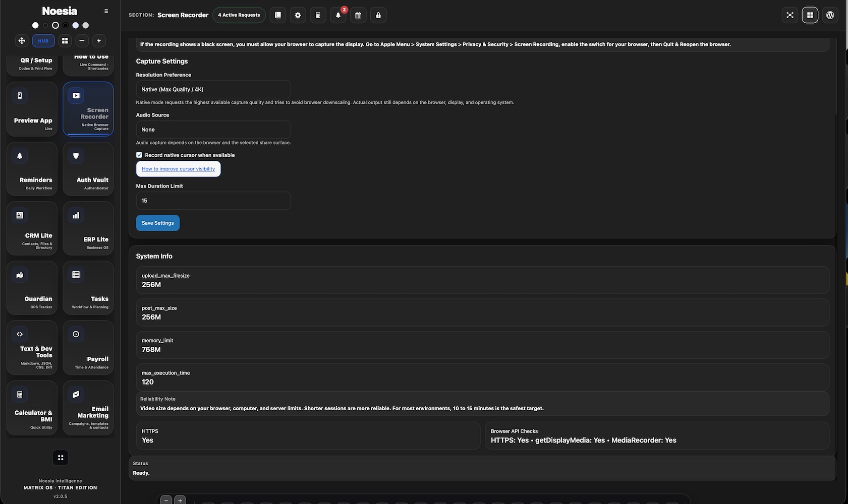
Task: Click the plus icon in sidebar controls
Action: (99, 41)
